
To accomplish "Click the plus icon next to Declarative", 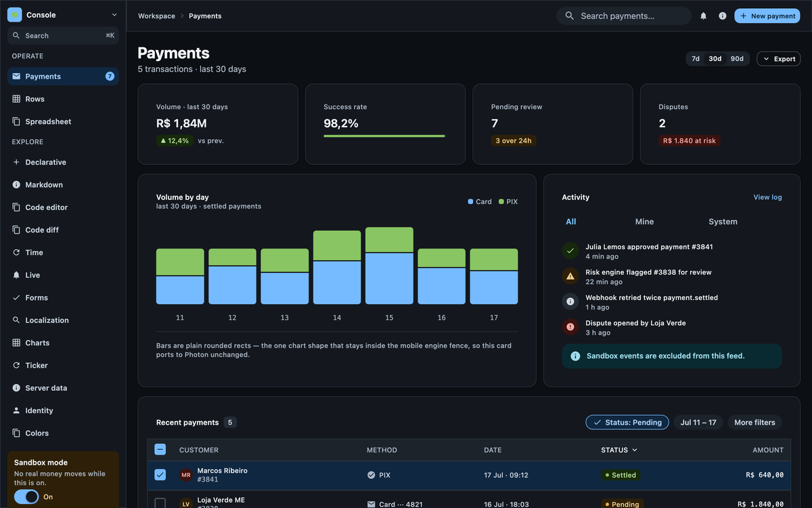I will 16,162.
